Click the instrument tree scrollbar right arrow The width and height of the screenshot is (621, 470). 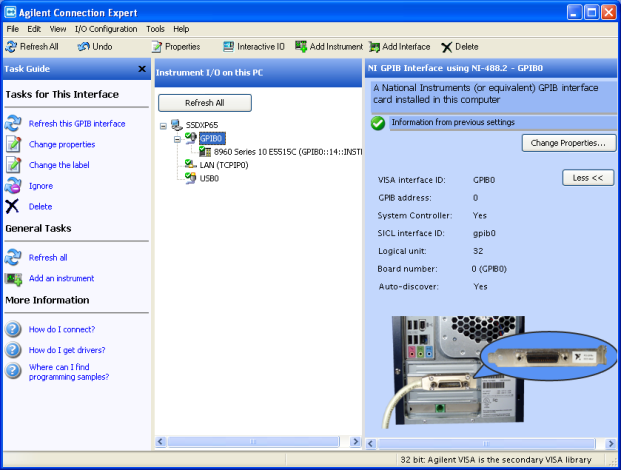tap(355, 441)
